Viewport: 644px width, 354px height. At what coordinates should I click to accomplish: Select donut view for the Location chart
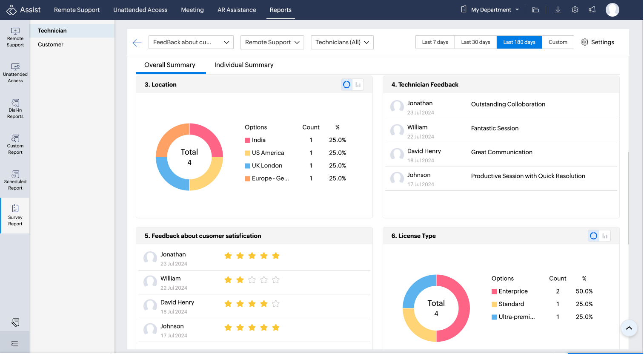pyautogui.click(x=347, y=85)
